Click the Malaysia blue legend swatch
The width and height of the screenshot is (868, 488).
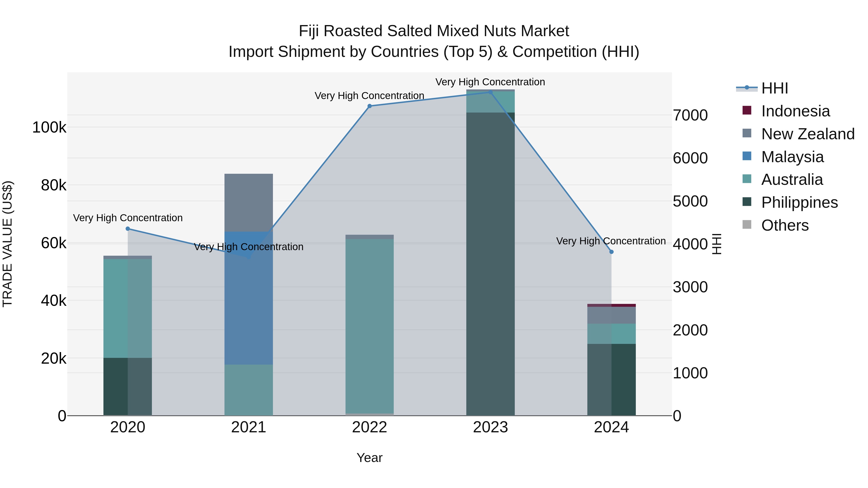[x=747, y=156]
